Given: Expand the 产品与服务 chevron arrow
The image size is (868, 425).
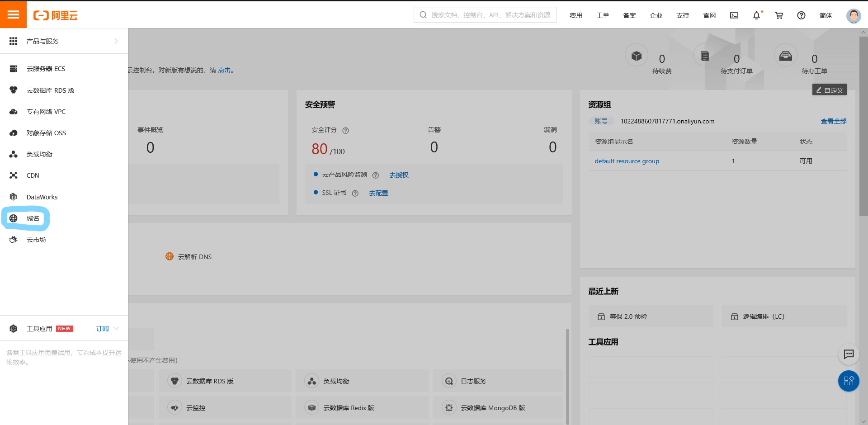Looking at the screenshot, I should 116,41.
